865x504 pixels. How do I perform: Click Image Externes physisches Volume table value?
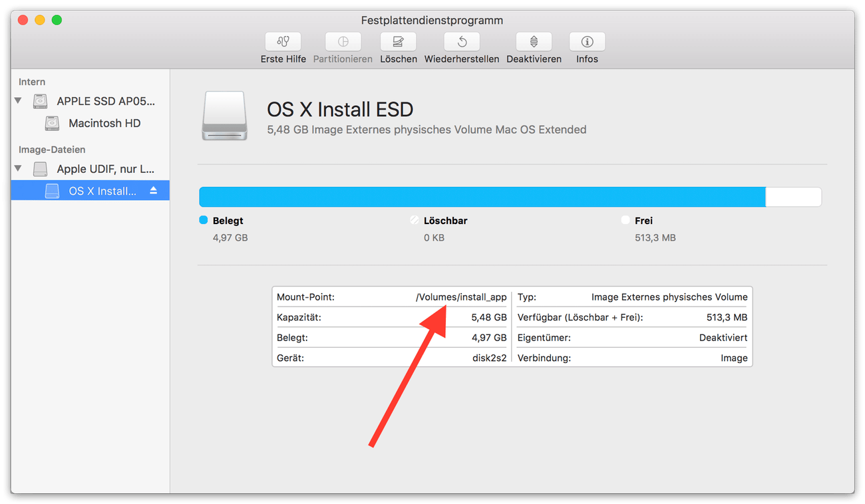tap(669, 297)
